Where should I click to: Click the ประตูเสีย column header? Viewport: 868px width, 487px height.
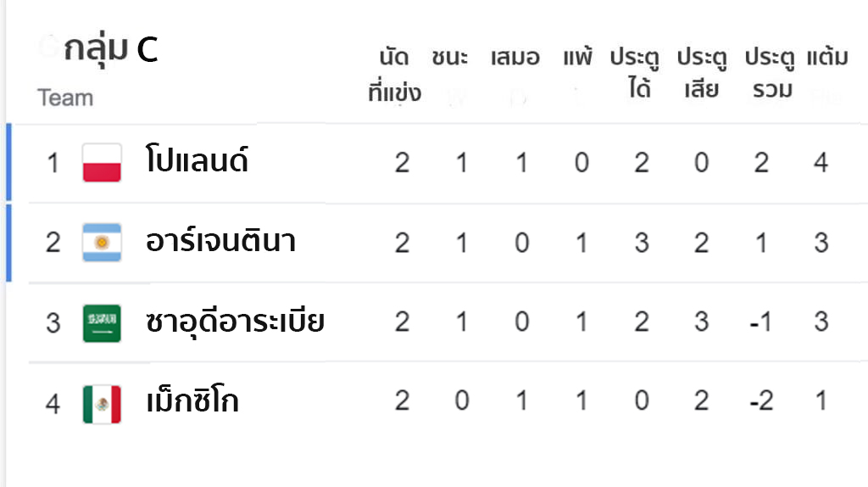[x=702, y=73]
